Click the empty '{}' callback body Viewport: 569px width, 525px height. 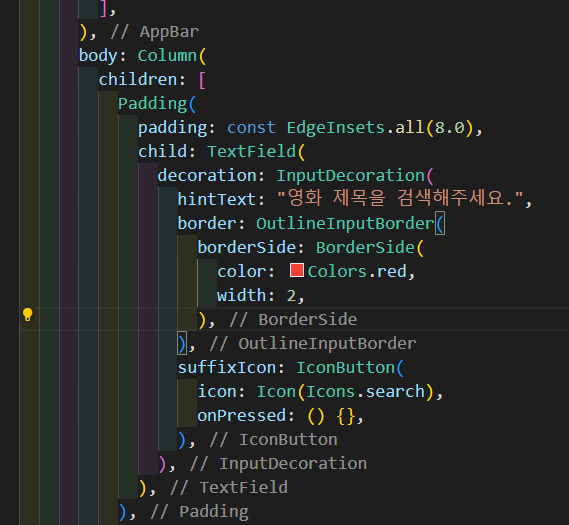click(345, 416)
